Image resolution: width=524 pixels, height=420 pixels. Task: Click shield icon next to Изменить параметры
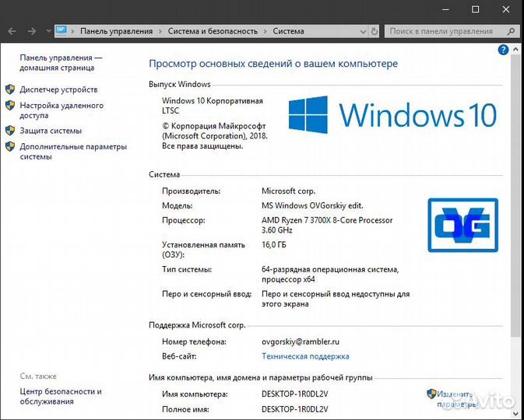point(432,394)
